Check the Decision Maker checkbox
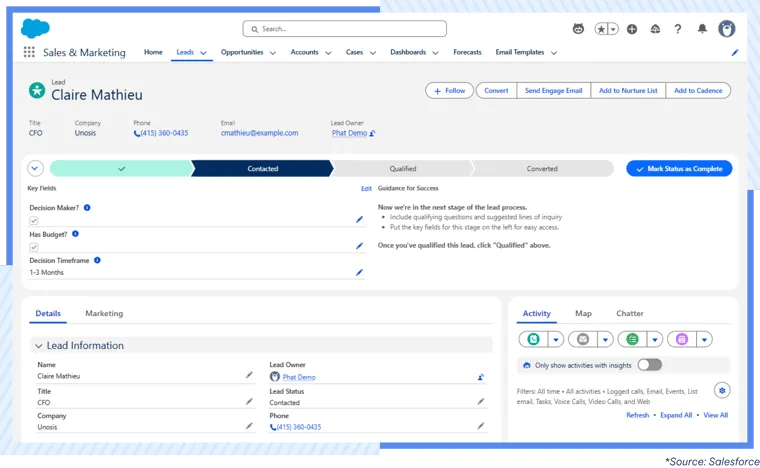The image size is (760, 468). [34, 220]
